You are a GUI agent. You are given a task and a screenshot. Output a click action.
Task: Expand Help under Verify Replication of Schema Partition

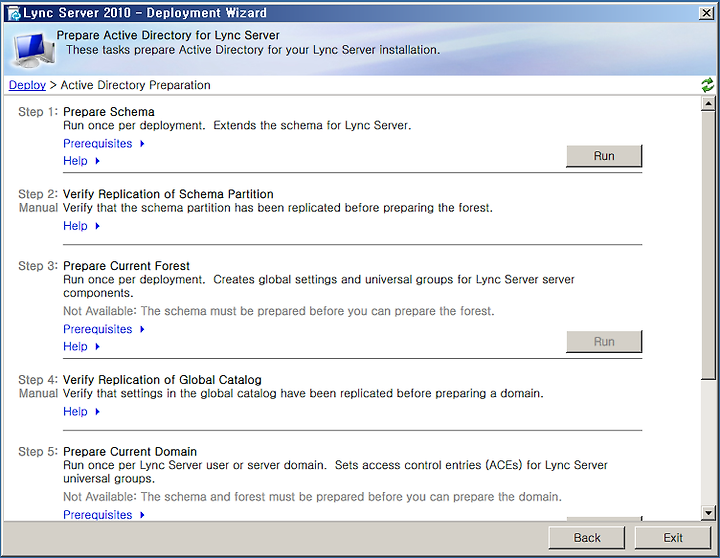pos(81,226)
